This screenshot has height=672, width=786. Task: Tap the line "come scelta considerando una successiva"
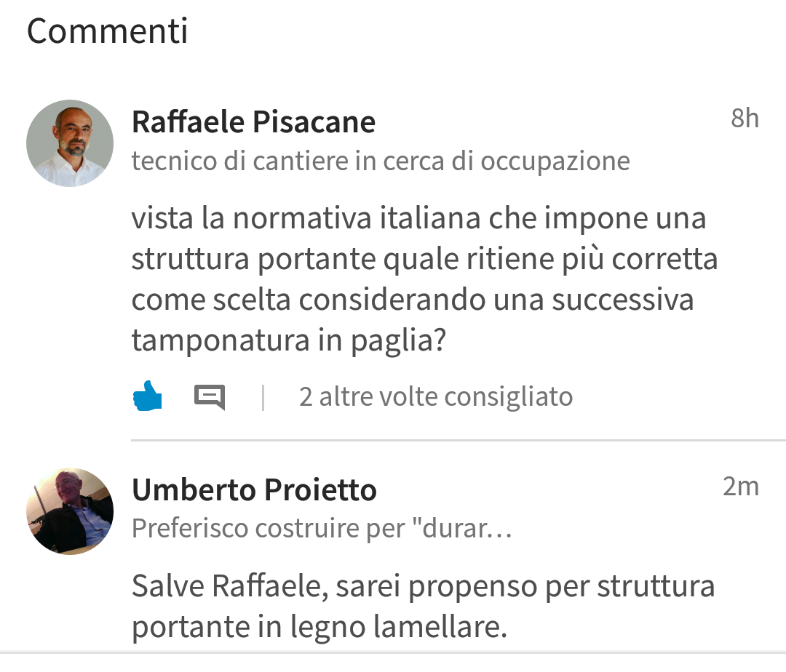[x=413, y=300]
